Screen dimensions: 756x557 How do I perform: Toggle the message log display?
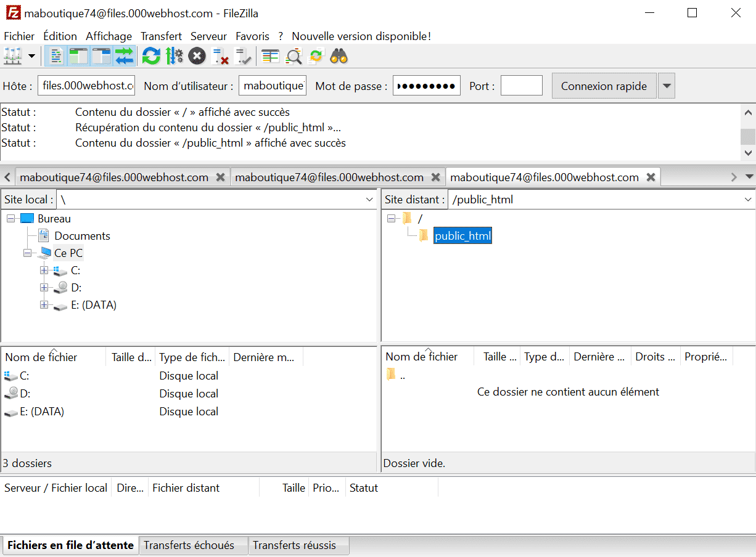tap(56, 57)
